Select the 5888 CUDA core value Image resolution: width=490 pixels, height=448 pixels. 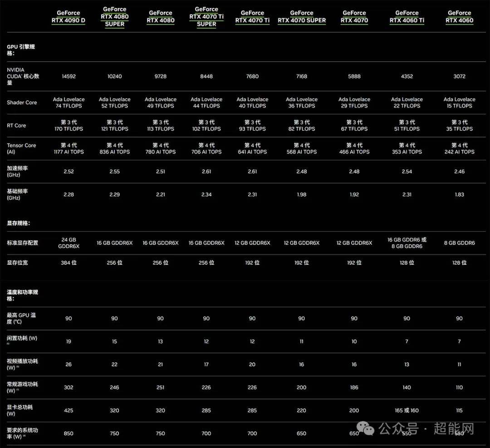pos(354,76)
